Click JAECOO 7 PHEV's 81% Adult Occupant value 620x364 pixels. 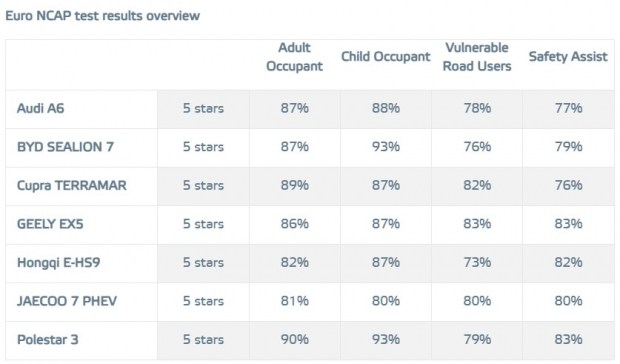point(295,301)
